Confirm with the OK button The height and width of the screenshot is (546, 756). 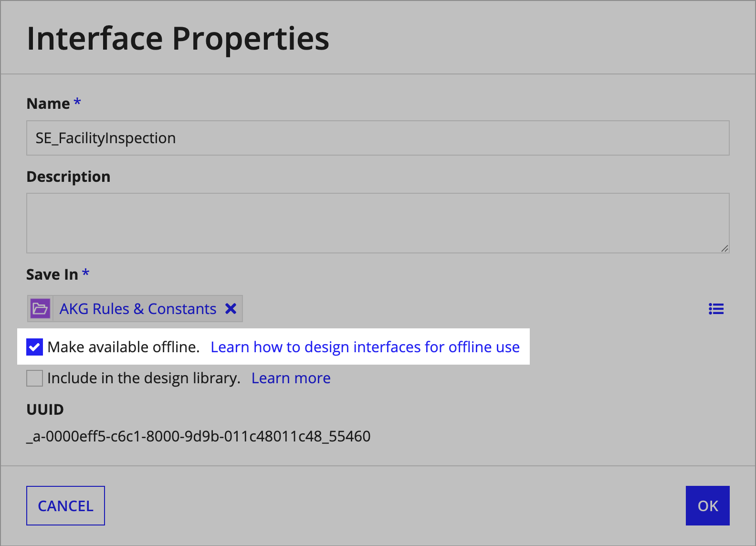[707, 505]
